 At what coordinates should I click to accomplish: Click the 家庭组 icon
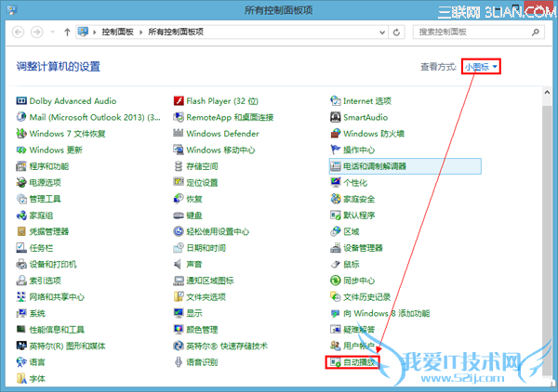pyautogui.click(x=21, y=216)
